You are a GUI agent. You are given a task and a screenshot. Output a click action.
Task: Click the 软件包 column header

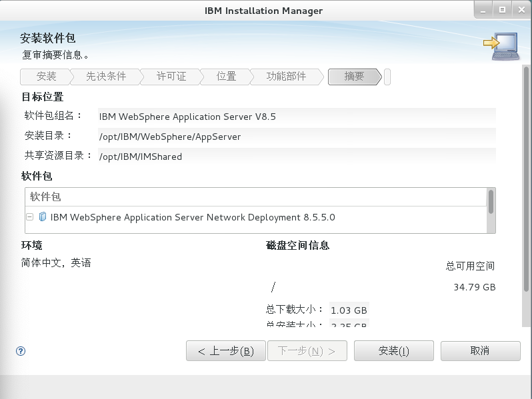[256, 197]
